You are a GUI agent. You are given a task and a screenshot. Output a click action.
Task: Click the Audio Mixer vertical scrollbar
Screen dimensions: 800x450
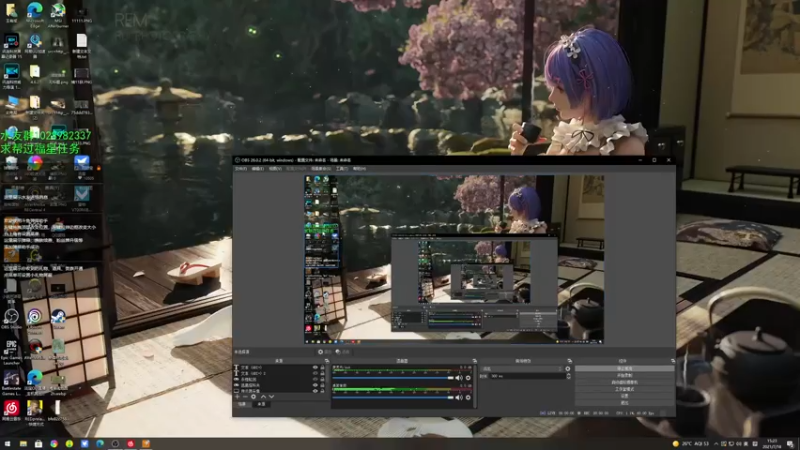click(x=476, y=386)
